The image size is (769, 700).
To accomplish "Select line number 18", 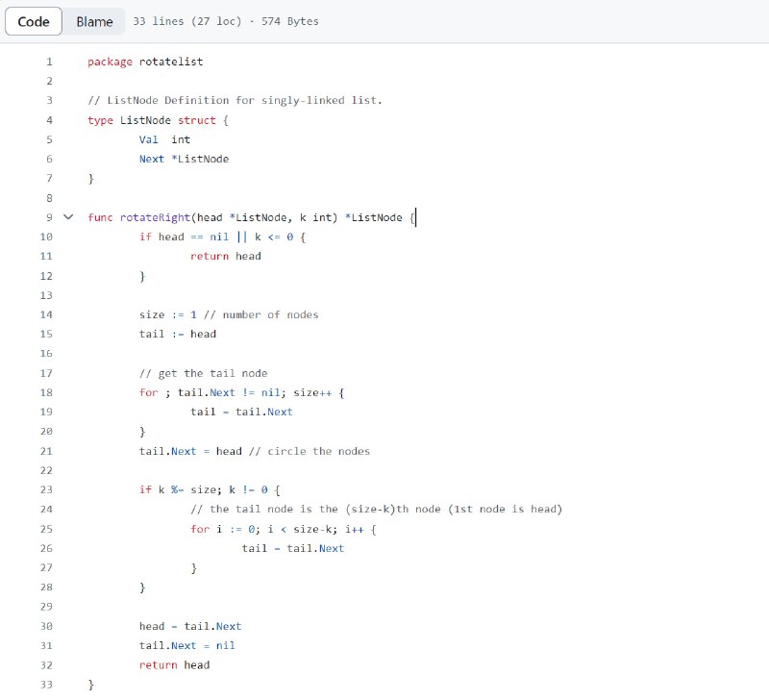I will pos(46,392).
